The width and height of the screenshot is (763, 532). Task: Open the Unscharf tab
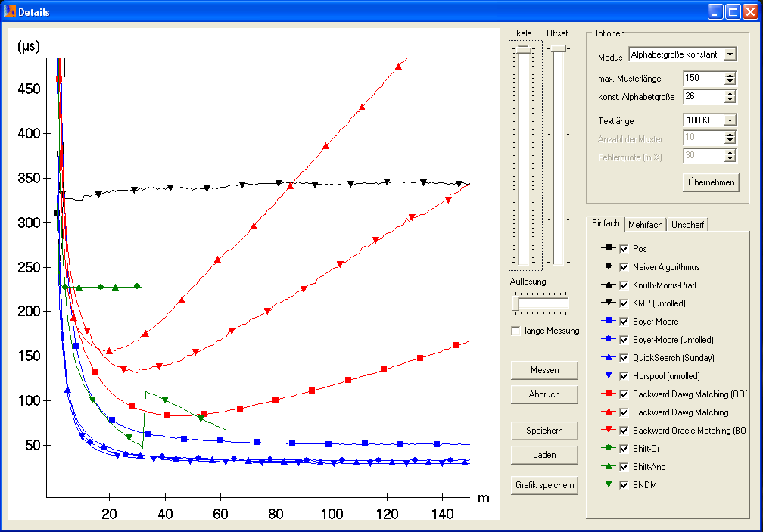688,225
